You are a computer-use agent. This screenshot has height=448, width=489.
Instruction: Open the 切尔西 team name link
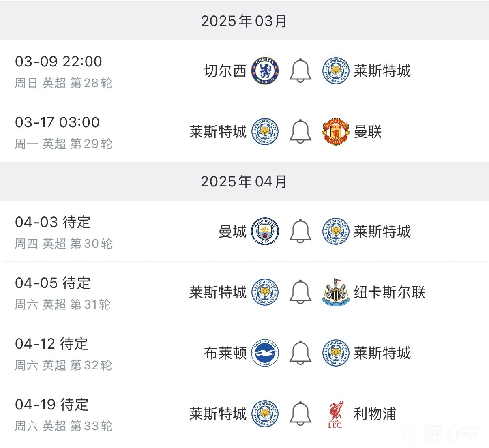[x=226, y=70]
